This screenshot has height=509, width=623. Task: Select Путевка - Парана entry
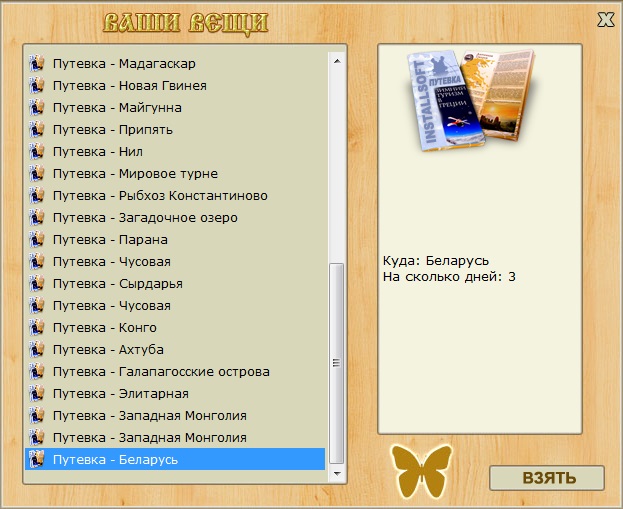175,240
